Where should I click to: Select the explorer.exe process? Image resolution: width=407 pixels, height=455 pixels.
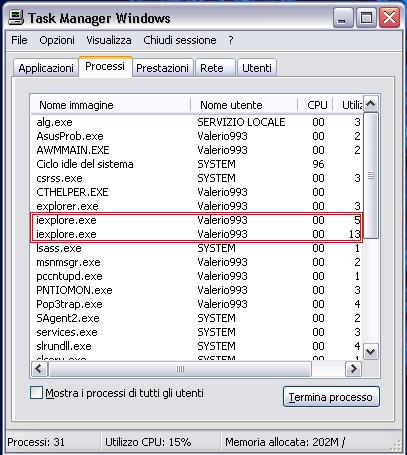point(197,206)
